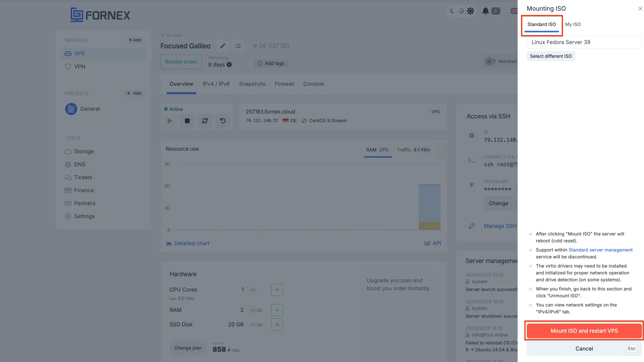Viewport: 644px width, 362px height.
Task: Click the Linux Fedora Server 39 field
Action: tap(584, 42)
